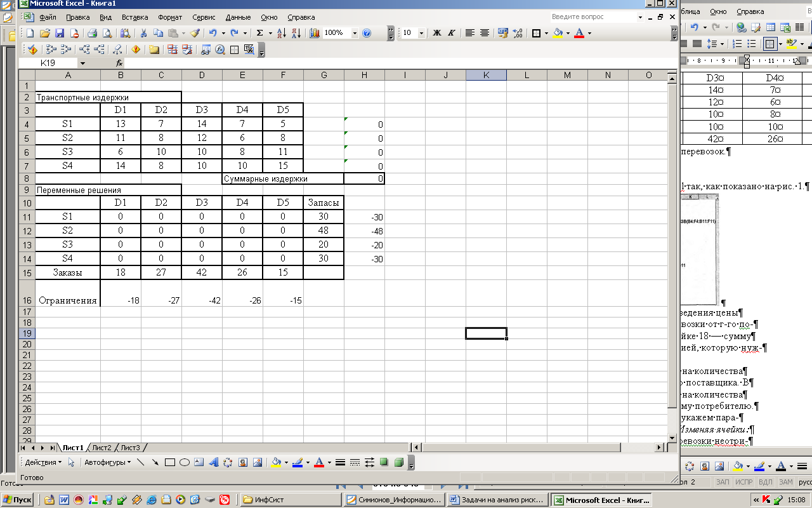Toggle the select objects pointer
The width and height of the screenshot is (812, 508).
pyautogui.click(x=71, y=462)
